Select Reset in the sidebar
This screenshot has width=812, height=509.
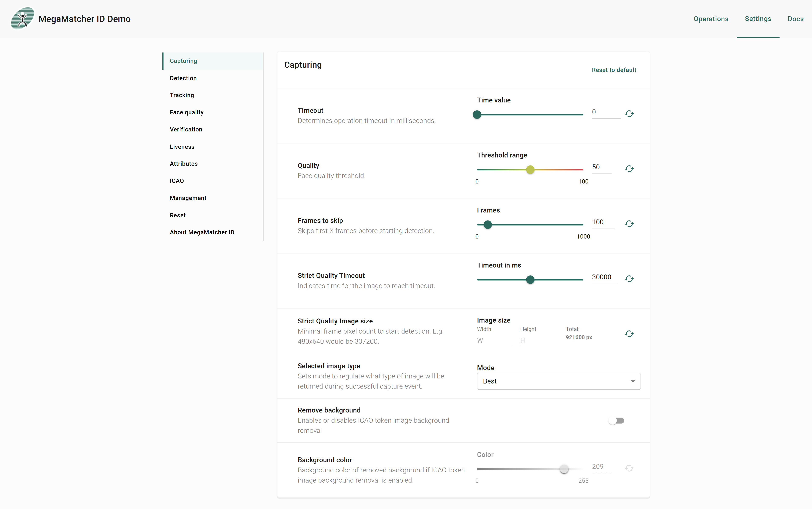(x=213, y=215)
